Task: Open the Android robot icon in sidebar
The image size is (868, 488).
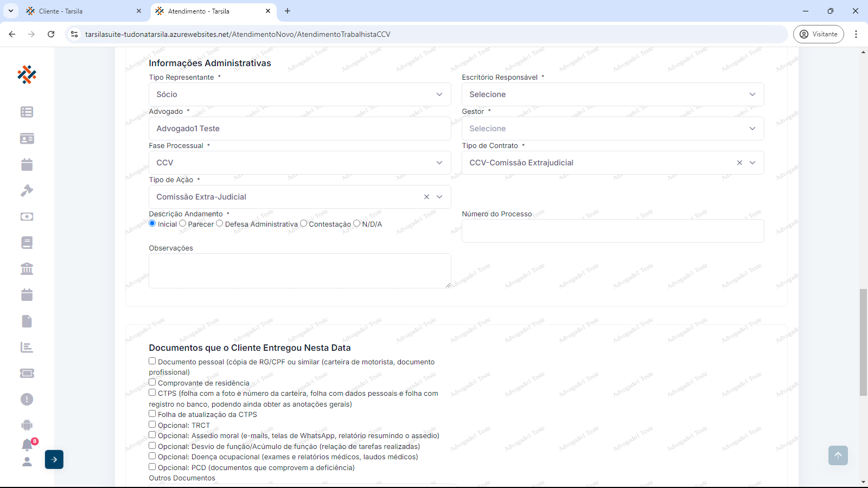Action: pos(27,425)
